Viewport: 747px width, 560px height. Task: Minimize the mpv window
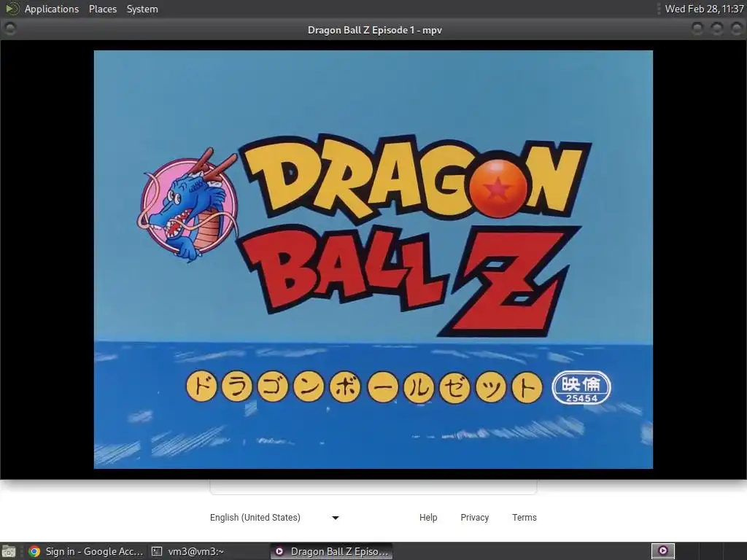point(697,29)
